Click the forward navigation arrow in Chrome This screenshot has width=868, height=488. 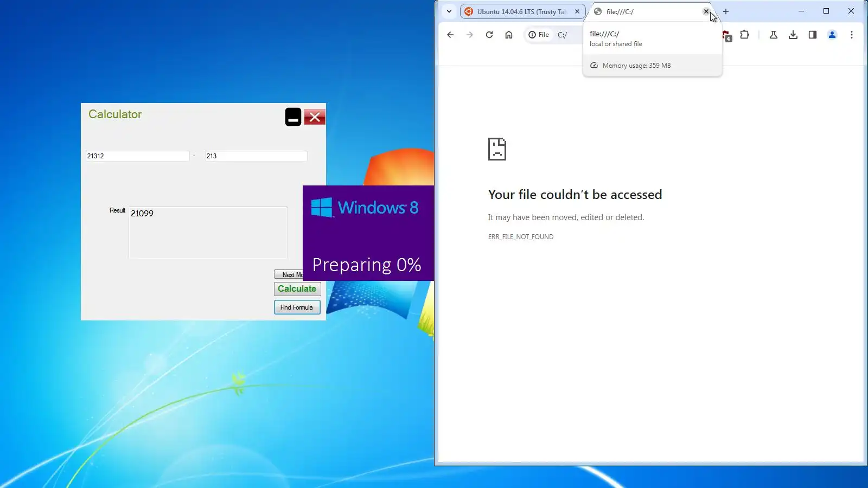coord(470,35)
